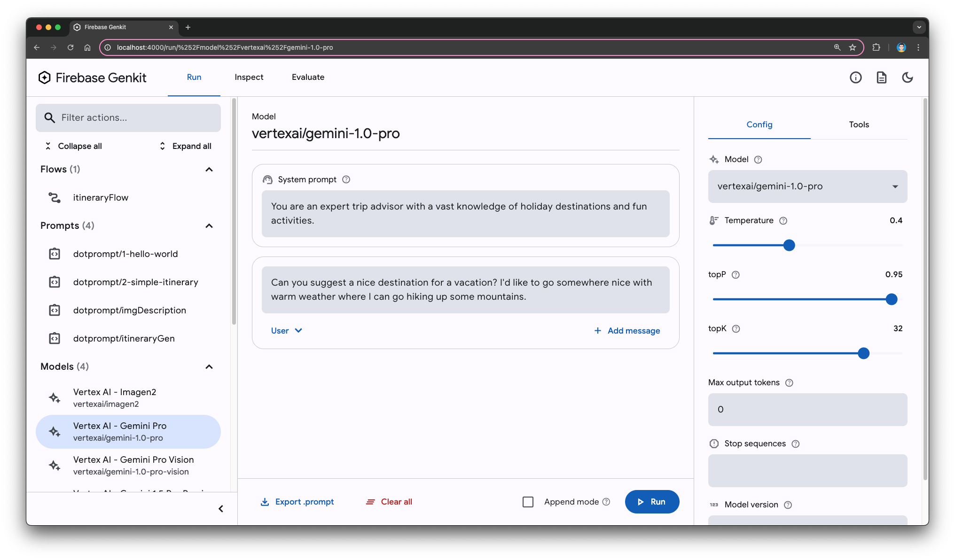The image size is (955, 560).
Task: Collapse the Flows section
Action: (209, 169)
